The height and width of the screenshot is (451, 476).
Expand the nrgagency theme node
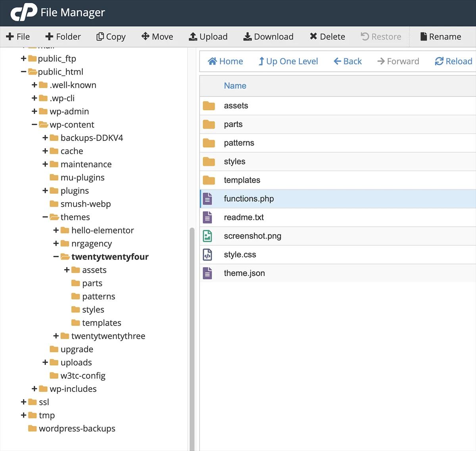[x=56, y=243]
